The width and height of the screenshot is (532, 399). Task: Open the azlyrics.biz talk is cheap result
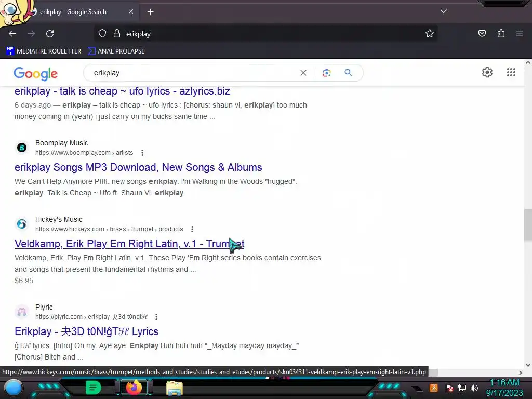[x=122, y=91]
